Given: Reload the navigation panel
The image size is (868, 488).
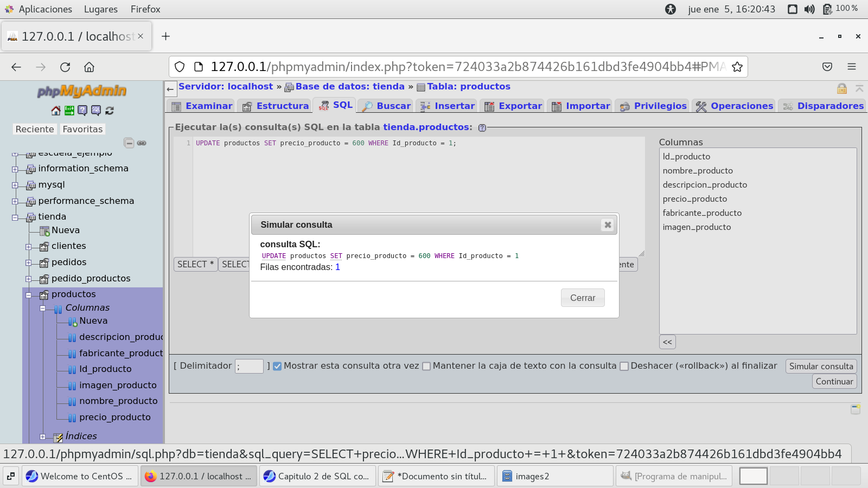Looking at the screenshot, I should tap(110, 111).
